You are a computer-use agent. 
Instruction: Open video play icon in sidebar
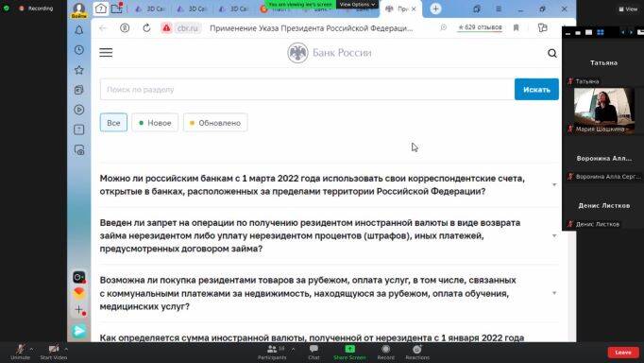79,110
